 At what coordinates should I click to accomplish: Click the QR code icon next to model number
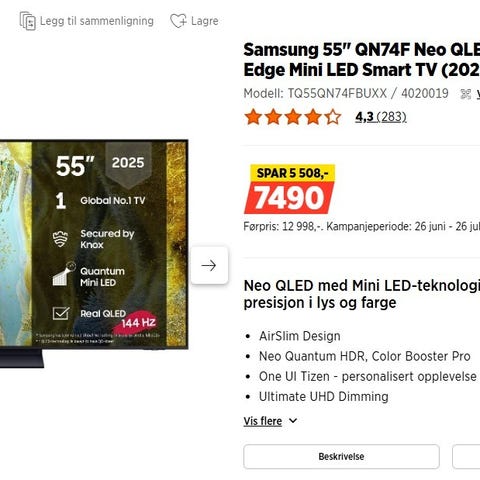click(x=465, y=94)
